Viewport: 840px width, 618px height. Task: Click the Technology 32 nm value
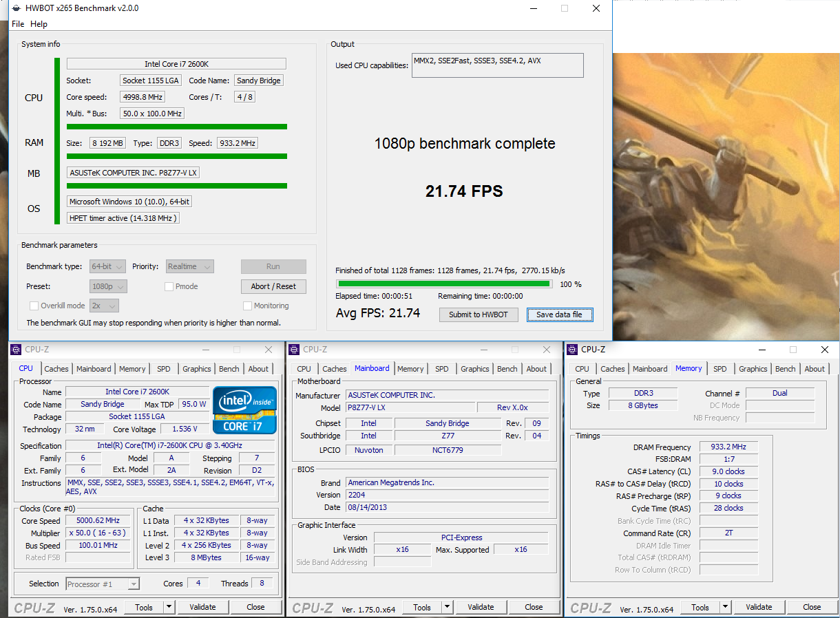tap(85, 429)
